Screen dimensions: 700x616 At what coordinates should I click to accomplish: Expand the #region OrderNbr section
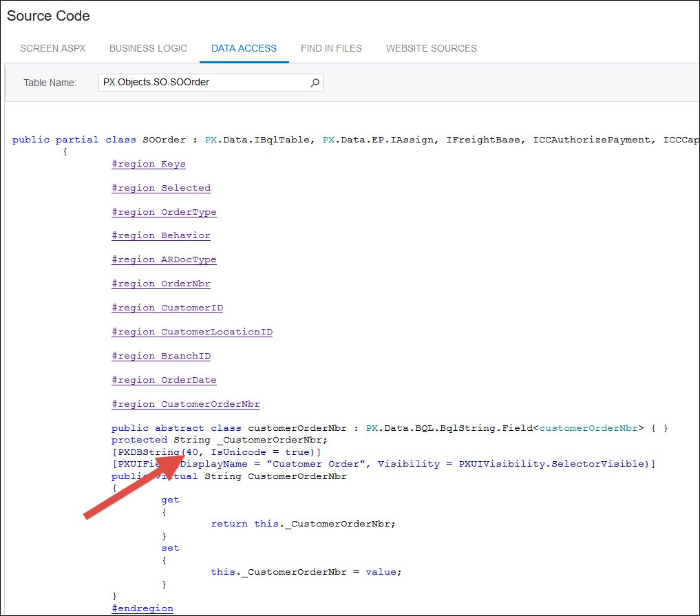(x=161, y=284)
